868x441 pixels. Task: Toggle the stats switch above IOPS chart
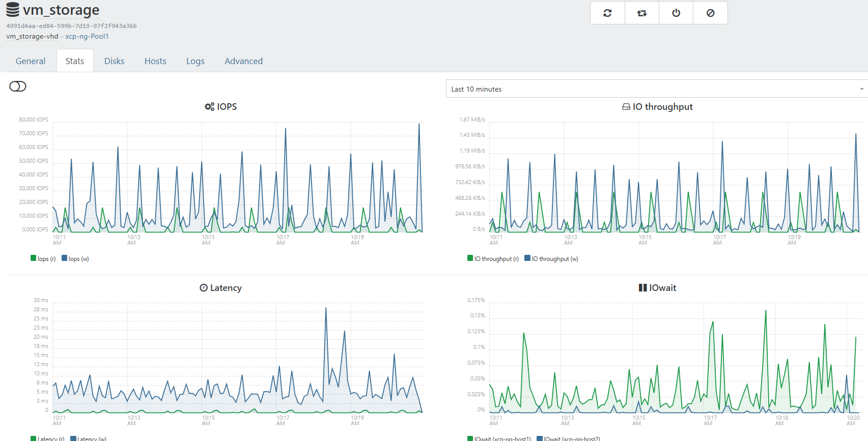pos(18,86)
